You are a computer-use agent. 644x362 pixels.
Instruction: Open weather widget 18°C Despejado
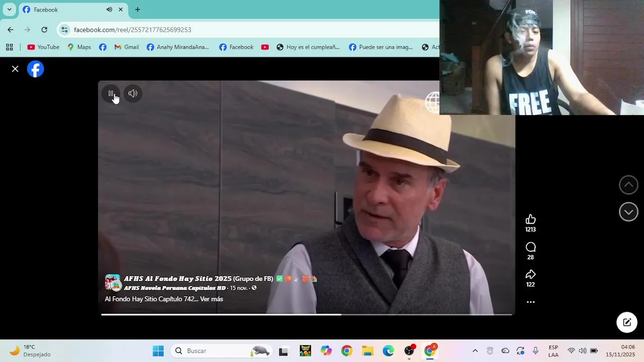[x=30, y=351]
